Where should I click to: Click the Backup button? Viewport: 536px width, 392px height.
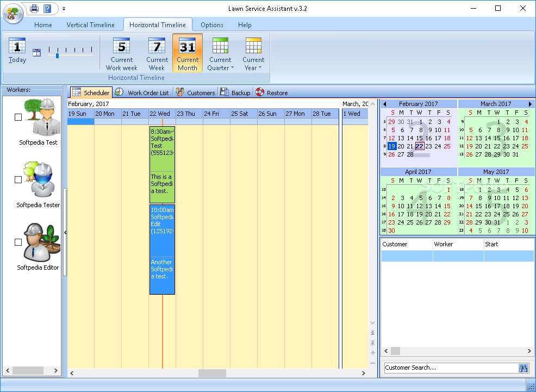click(235, 92)
